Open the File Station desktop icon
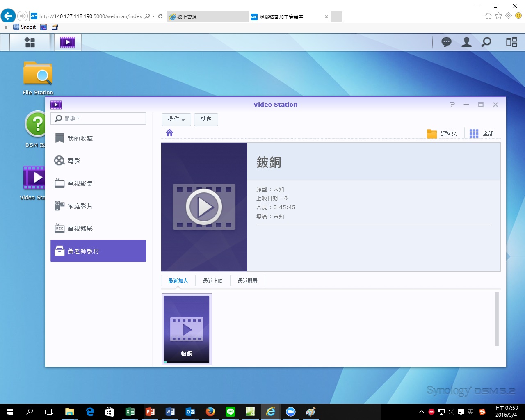 pyautogui.click(x=38, y=78)
